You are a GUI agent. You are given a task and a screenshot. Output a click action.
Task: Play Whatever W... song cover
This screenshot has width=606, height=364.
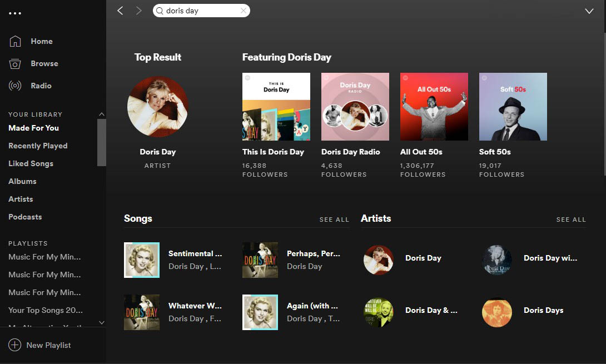[141, 312]
